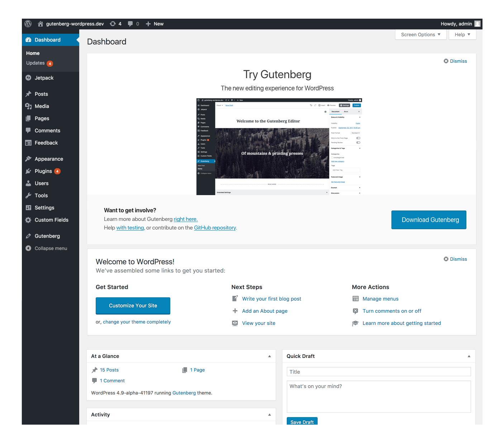Click the Manage menus icon
Viewport: 504px width, 444px height.
[x=356, y=299]
